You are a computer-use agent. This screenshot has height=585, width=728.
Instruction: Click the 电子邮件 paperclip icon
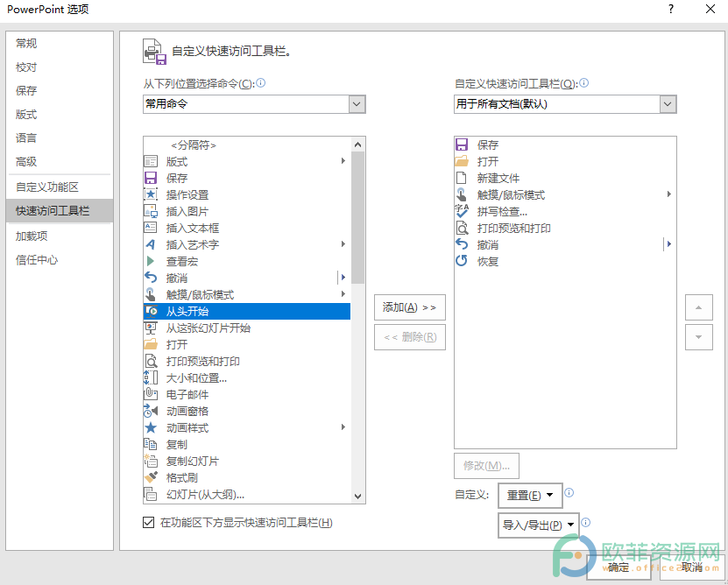(x=151, y=394)
